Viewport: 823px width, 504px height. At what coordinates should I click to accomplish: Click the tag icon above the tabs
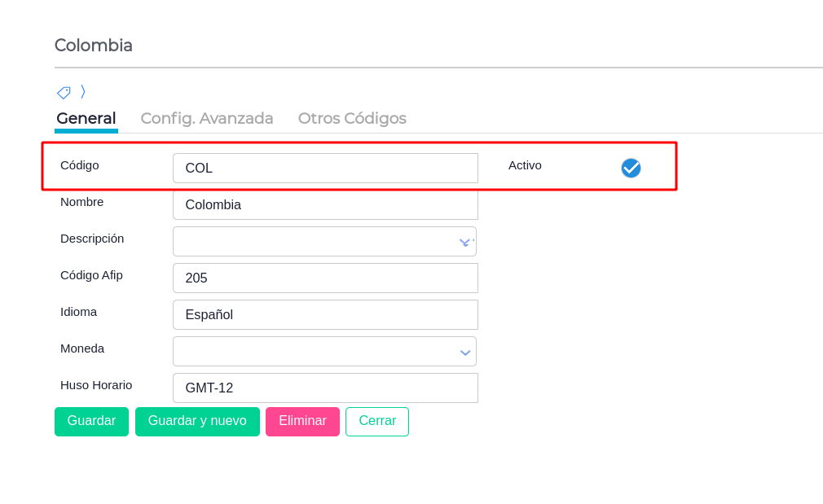[64, 92]
